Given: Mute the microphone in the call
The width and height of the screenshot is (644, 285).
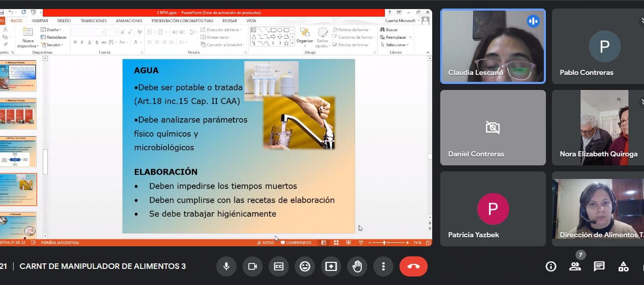Looking at the screenshot, I should pyautogui.click(x=226, y=266).
